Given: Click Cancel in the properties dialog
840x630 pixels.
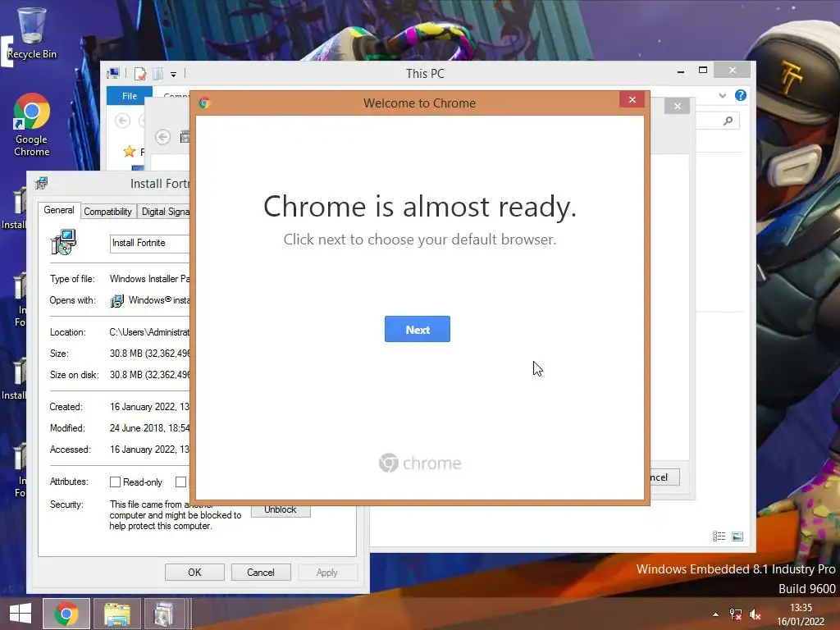Looking at the screenshot, I should coord(261,572).
